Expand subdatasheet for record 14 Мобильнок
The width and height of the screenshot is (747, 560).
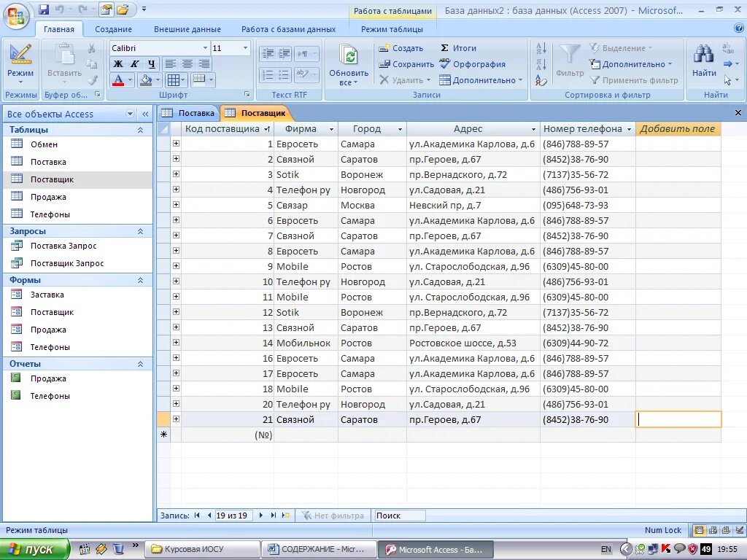point(177,343)
